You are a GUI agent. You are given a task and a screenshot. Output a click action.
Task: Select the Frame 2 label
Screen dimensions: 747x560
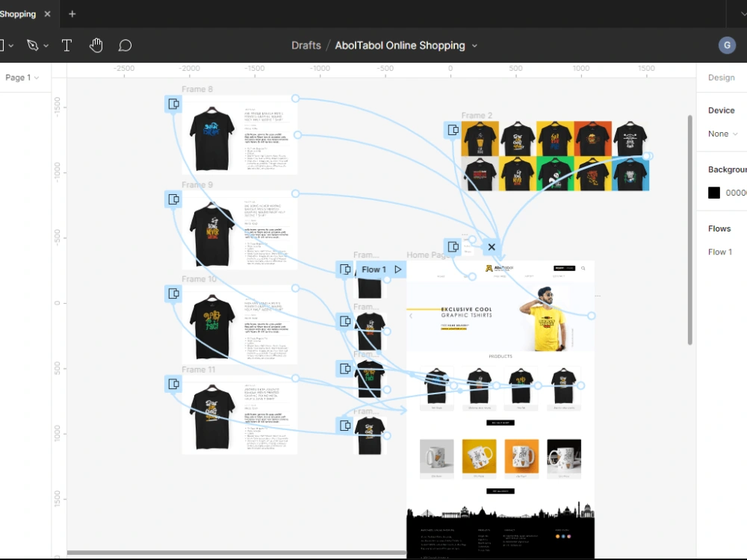coord(477,115)
